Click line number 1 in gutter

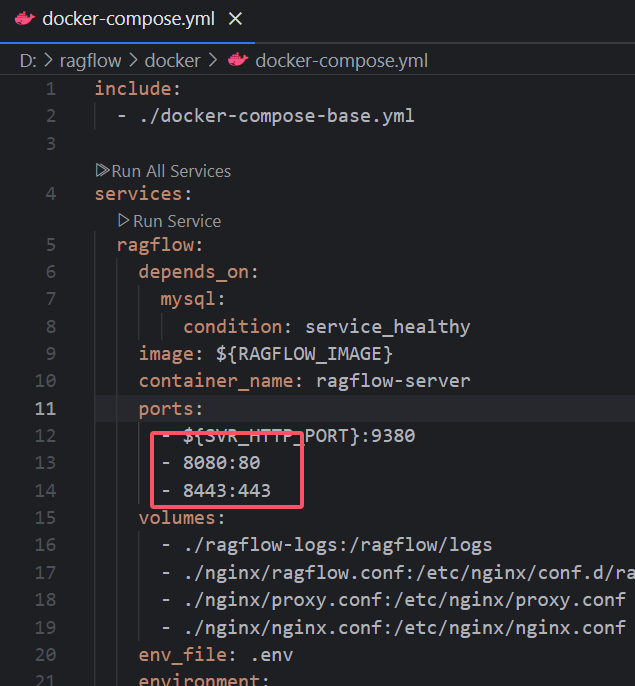pyautogui.click(x=51, y=89)
